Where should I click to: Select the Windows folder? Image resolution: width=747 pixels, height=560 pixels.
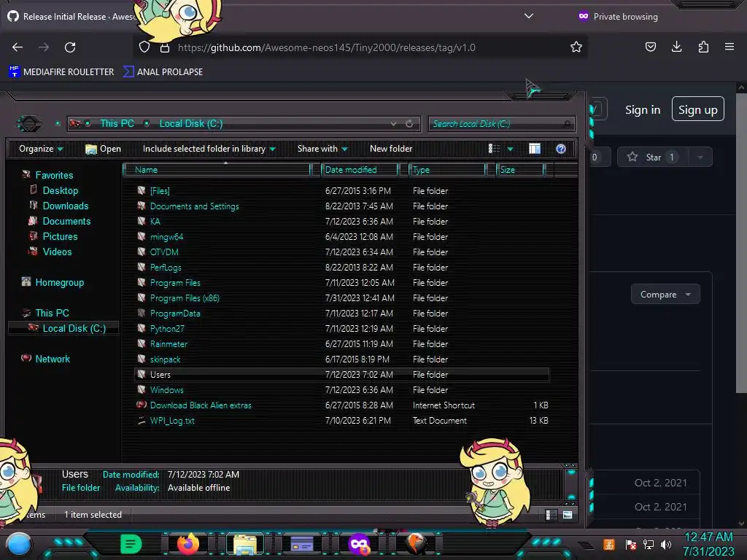click(x=166, y=390)
